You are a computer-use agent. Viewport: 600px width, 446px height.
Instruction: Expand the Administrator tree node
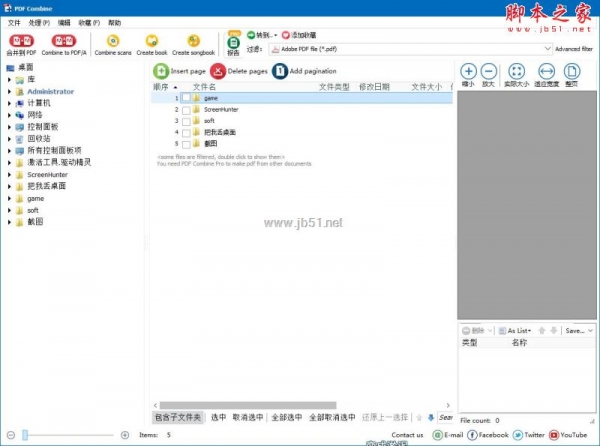pos(10,91)
